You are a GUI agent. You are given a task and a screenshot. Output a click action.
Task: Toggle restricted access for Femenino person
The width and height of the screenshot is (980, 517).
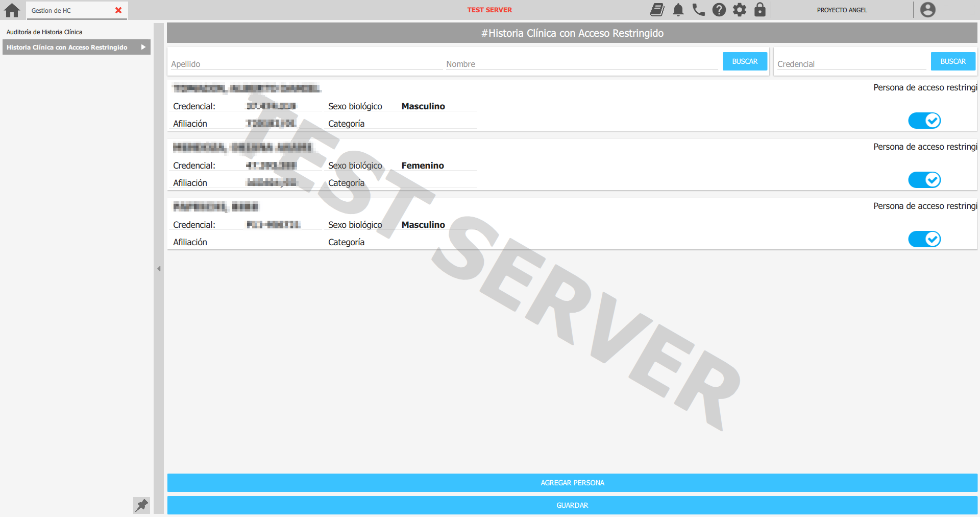924,180
